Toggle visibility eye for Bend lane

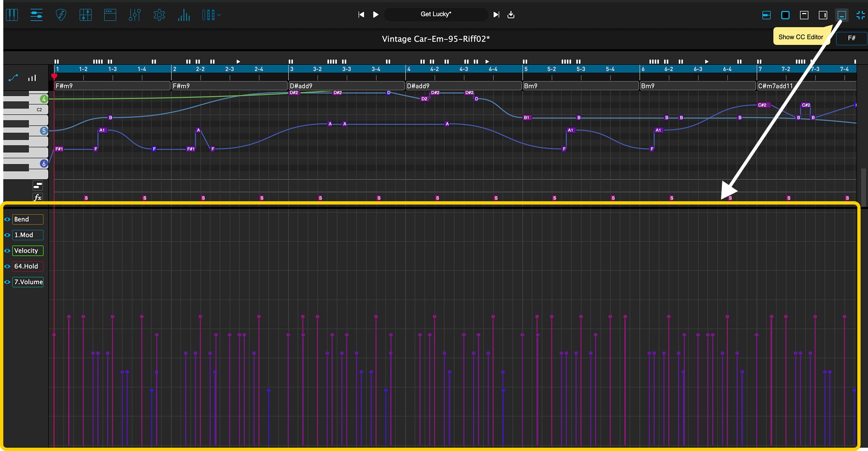[7, 219]
